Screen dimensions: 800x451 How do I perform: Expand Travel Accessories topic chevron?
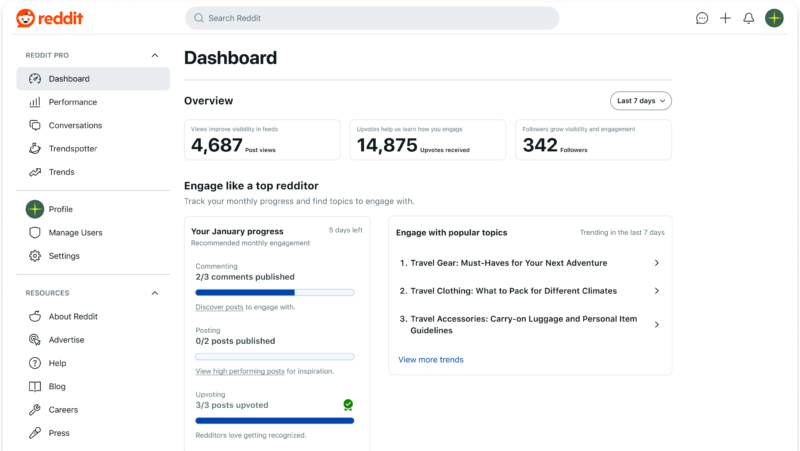(x=657, y=324)
